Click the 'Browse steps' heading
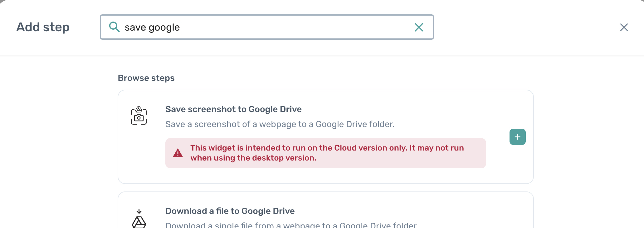 coord(146,78)
